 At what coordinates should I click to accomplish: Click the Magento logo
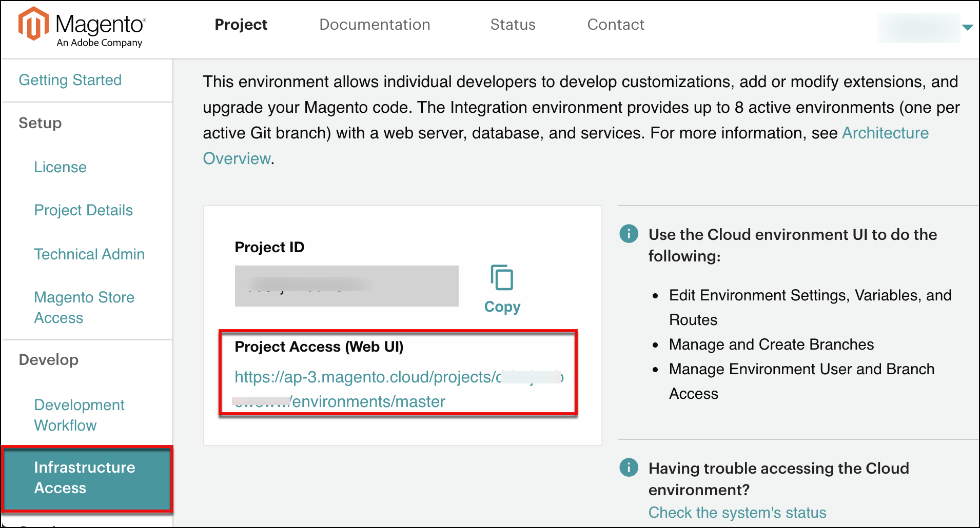coord(82,27)
